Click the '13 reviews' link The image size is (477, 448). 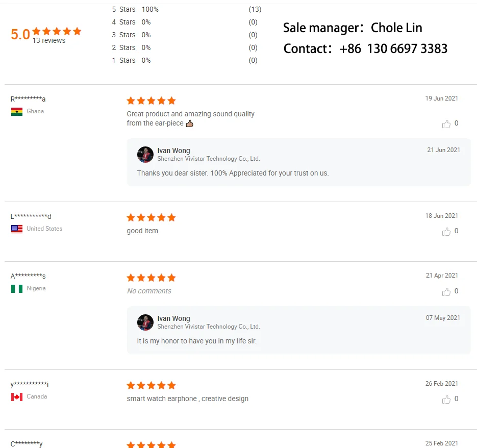[49, 41]
